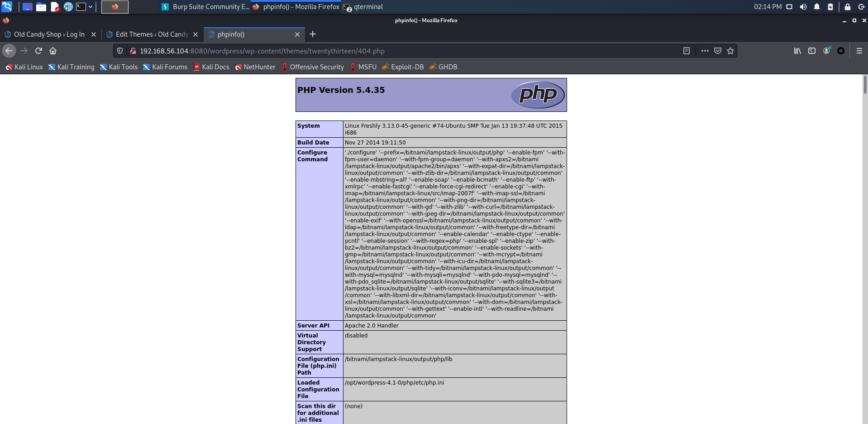Open Burp Suite Community from taskbar
The image size is (868, 424).
pyautogui.click(x=205, y=7)
